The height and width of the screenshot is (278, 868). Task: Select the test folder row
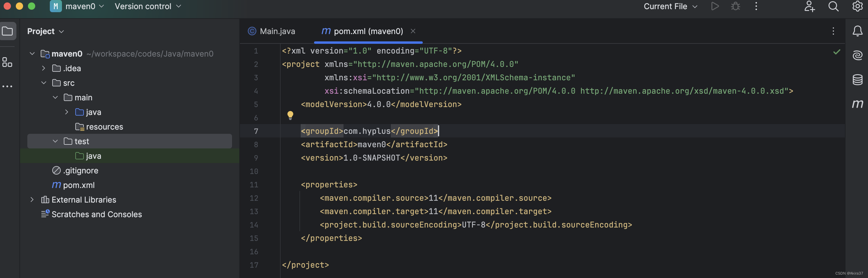pos(129,141)
